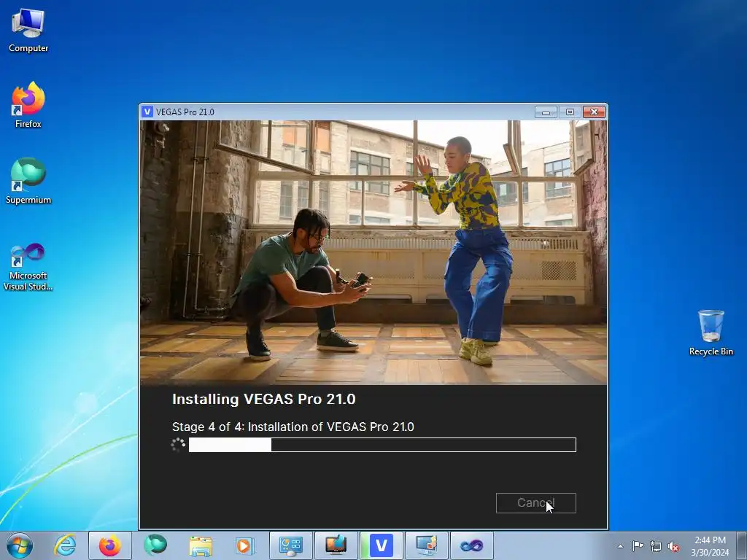Screen dimensions: 747x560
Task: Switch to Firefox in the taskbar
Action: tap(110, 545)
